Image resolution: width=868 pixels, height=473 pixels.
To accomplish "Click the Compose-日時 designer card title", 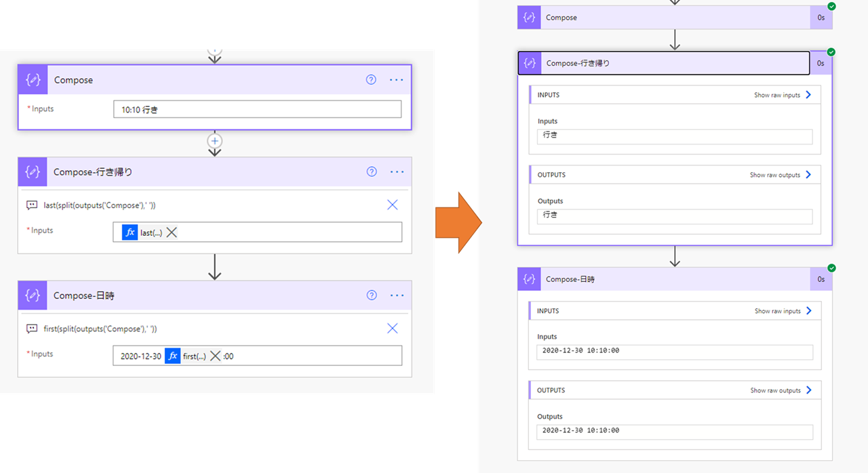I will click(x=84, y=295).
